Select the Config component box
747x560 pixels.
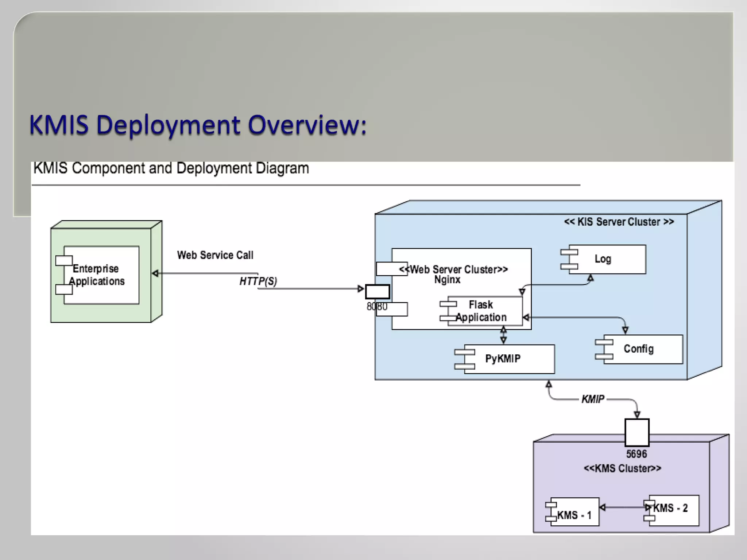(x=643, y=349)
